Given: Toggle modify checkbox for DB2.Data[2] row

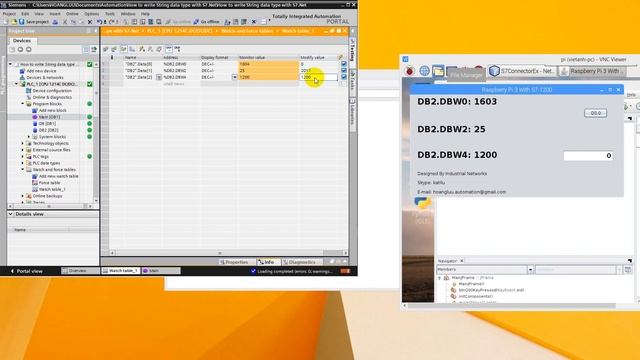Looking at the screenshot, I should point(344,77).
